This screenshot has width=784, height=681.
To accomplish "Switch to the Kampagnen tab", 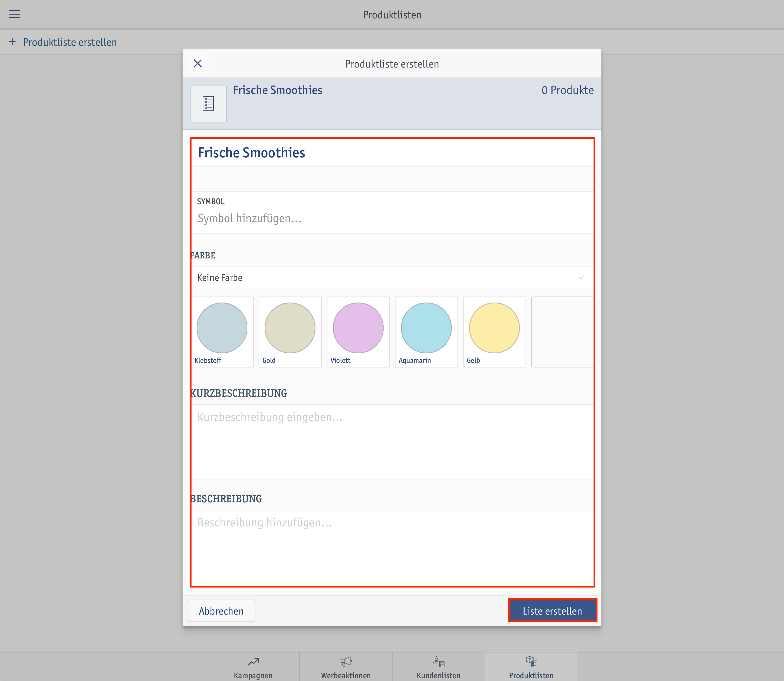I will [253, 667].
